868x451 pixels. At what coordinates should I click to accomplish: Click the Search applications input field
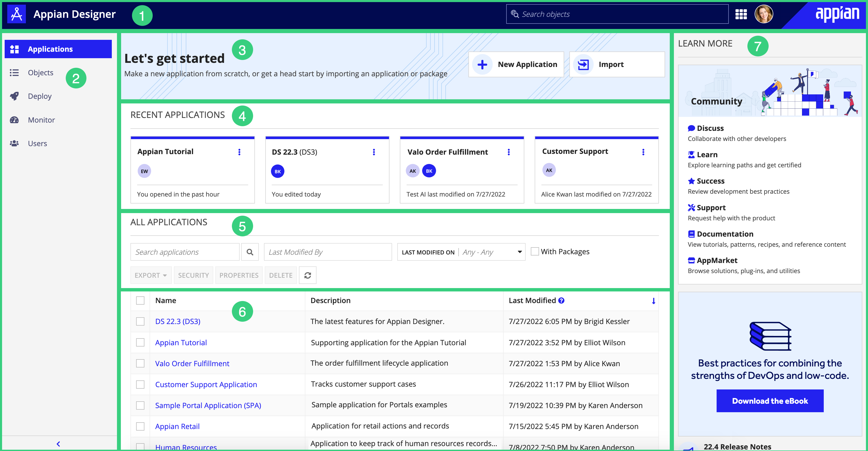point(184,251)
